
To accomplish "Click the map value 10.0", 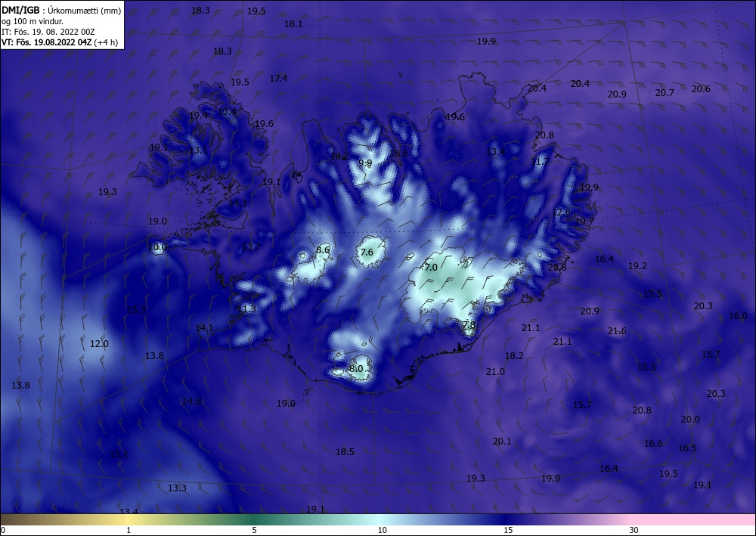I will [x=158, y=247].
